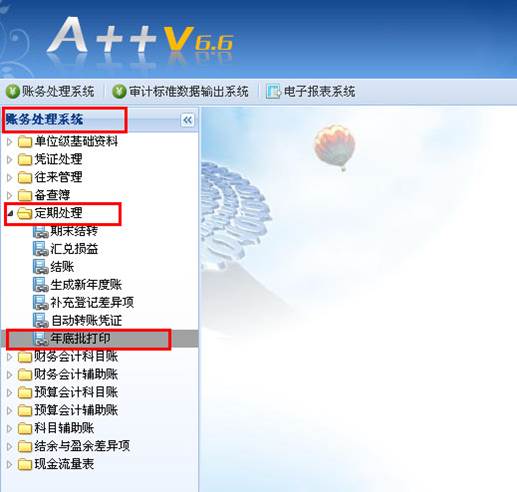Click the 生成新年度账 item icon

(x=41, y=285)
